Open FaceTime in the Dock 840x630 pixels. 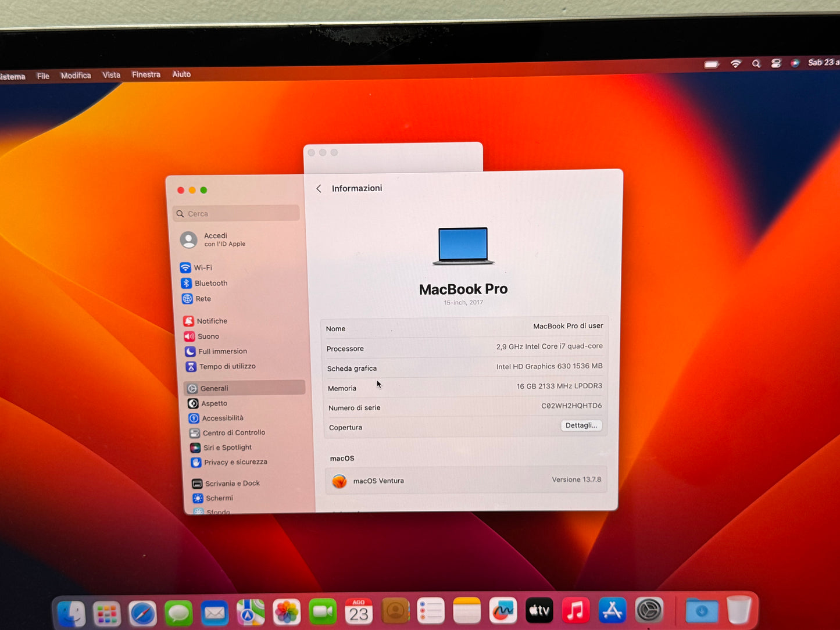pyautogui.click(x=323, y=612)
